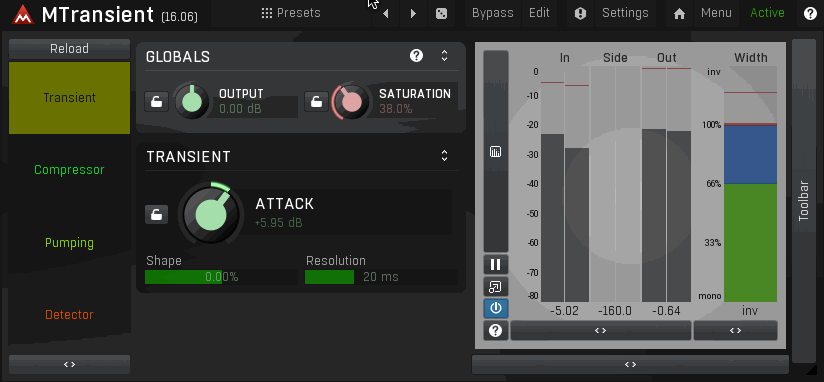Open the Settings menu
824x382 pixels.
[625, 13]
